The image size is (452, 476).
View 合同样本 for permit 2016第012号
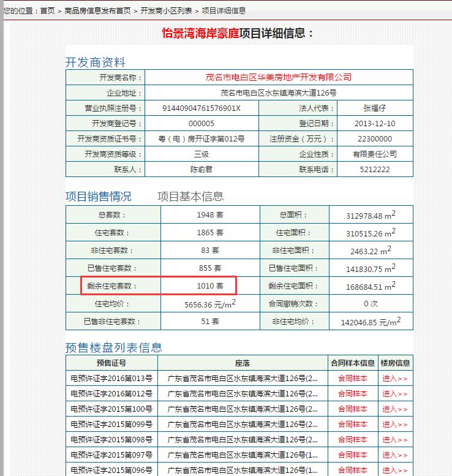click(352, 394)
